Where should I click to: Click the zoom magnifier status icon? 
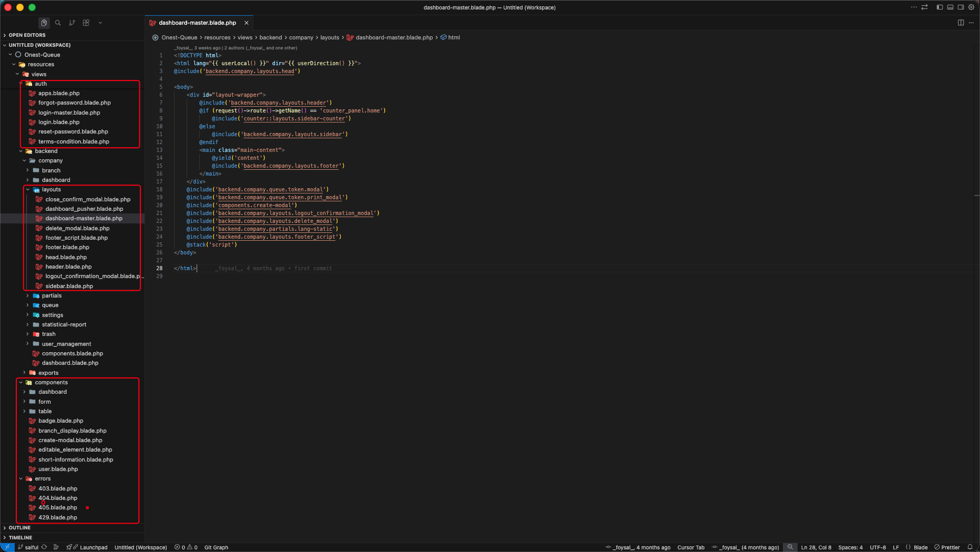coord(790,547)
